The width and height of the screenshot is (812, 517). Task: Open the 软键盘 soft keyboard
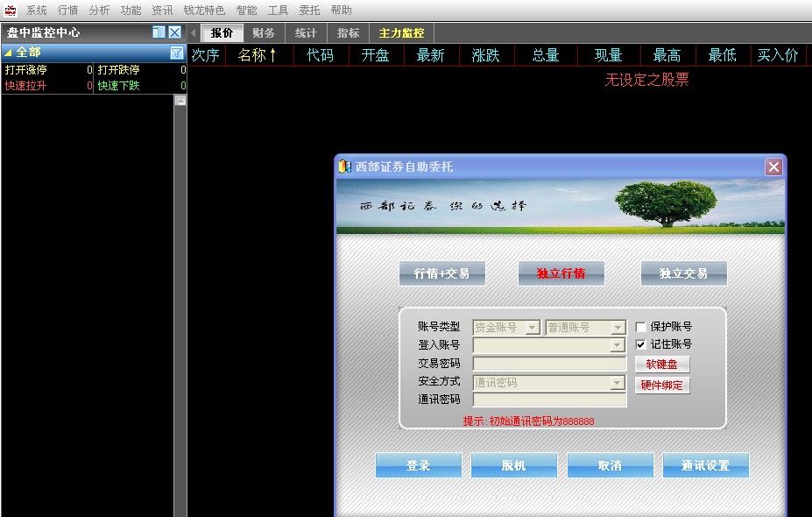point(662,363)
